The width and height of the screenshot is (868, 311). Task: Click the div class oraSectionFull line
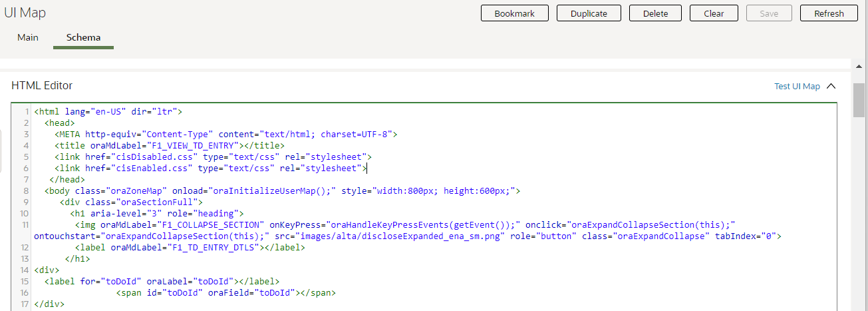point(131,202)
